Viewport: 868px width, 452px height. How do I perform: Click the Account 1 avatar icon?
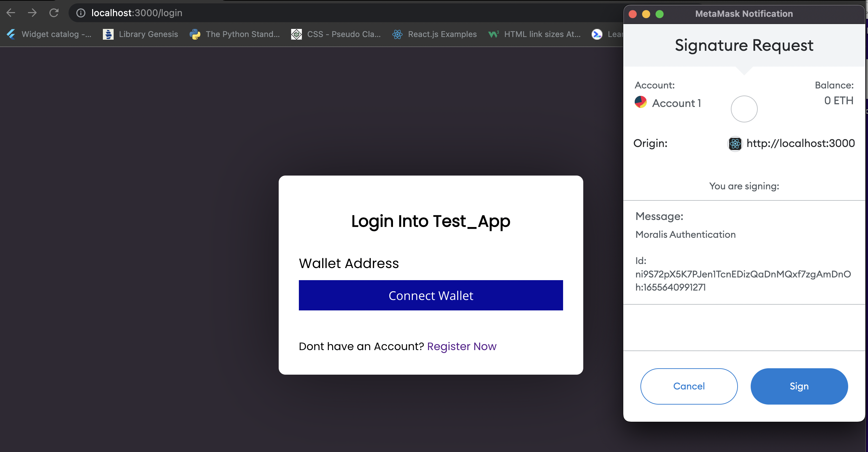pyautogui.click(x=640, y=102)
